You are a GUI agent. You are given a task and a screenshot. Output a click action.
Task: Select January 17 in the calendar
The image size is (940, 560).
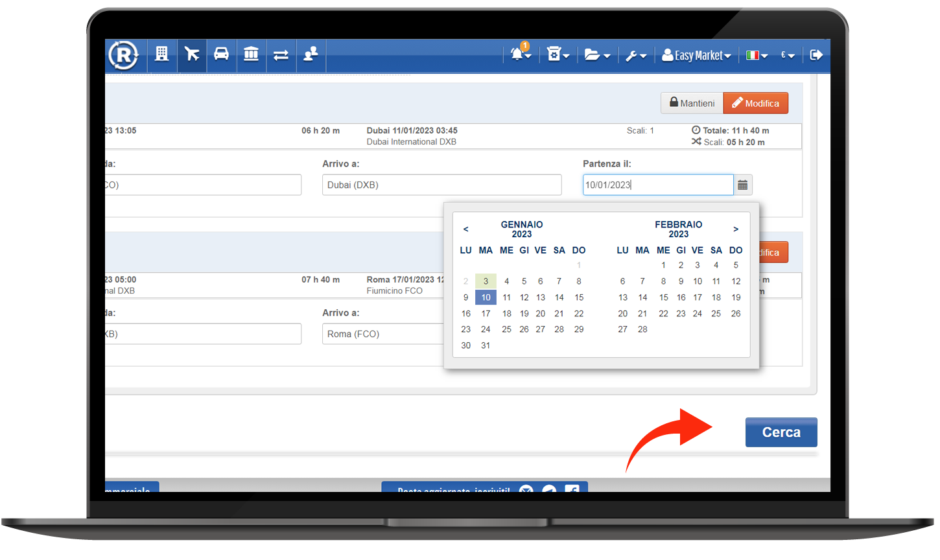(x=486, y=314)
